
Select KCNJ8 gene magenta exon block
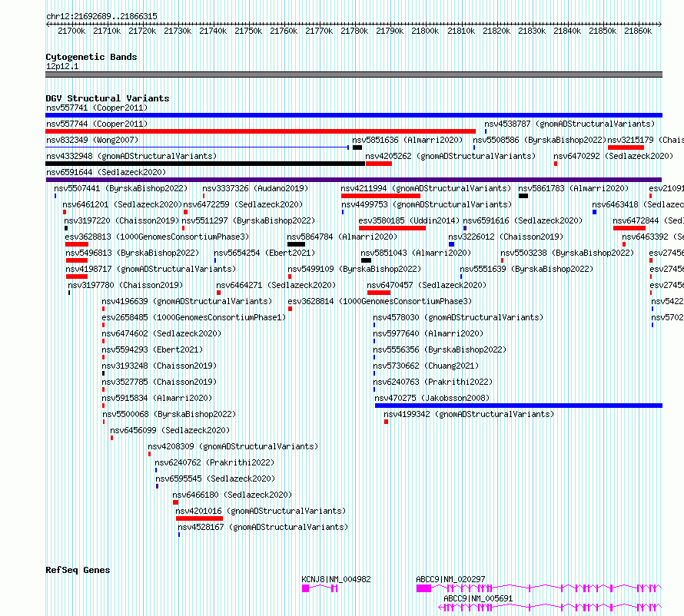pyautogui.click(x=306, y=588)
